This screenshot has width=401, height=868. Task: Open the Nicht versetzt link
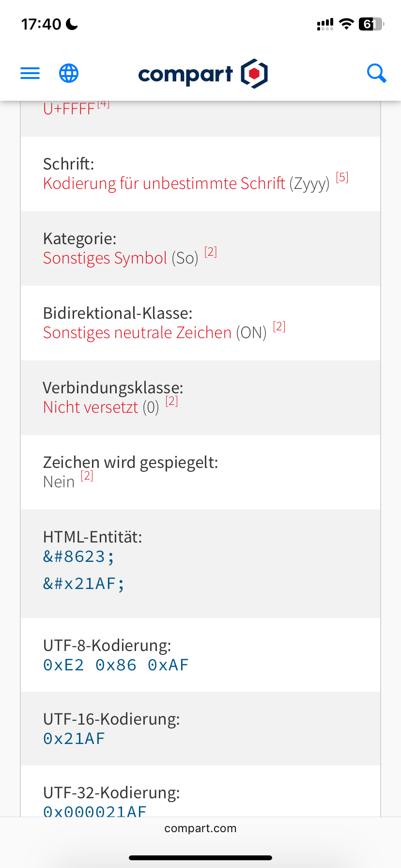(x=91, y=407)
